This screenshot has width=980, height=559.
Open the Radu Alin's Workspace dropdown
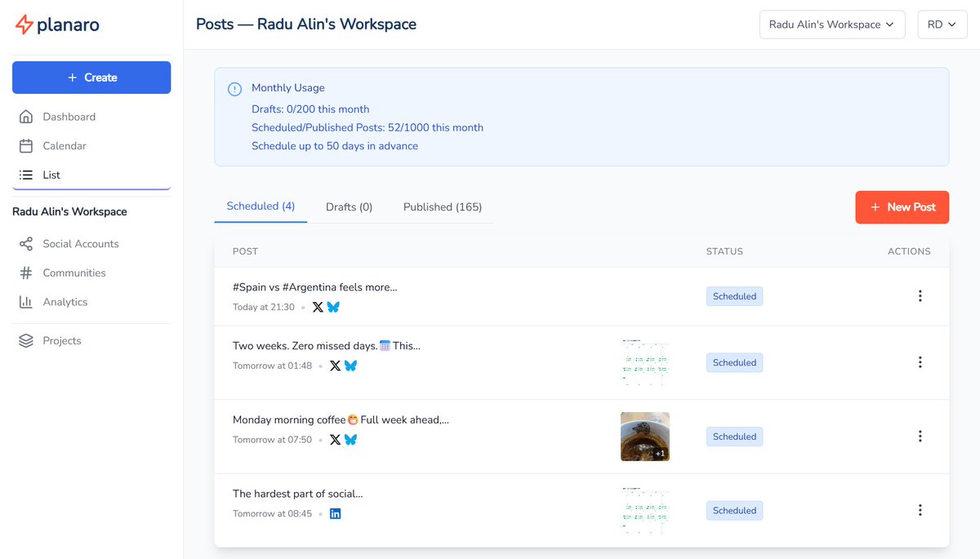click(832, 24)
